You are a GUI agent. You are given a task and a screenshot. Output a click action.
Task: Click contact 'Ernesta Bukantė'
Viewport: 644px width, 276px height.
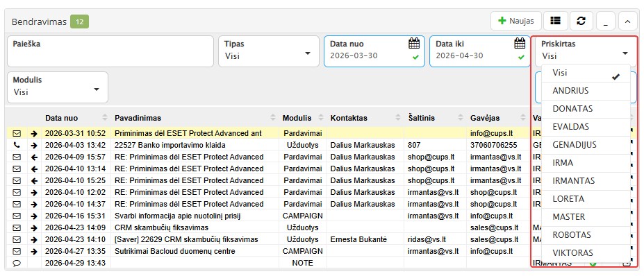point(358,239)
